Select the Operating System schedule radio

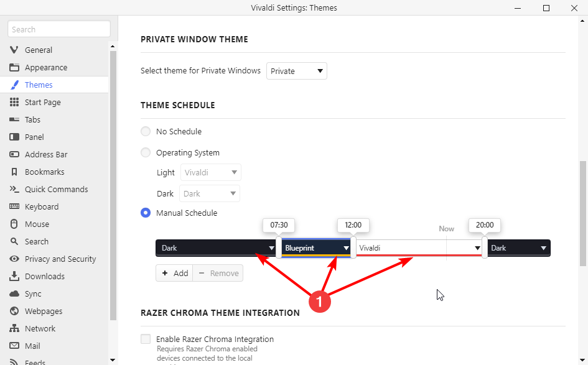146,152
